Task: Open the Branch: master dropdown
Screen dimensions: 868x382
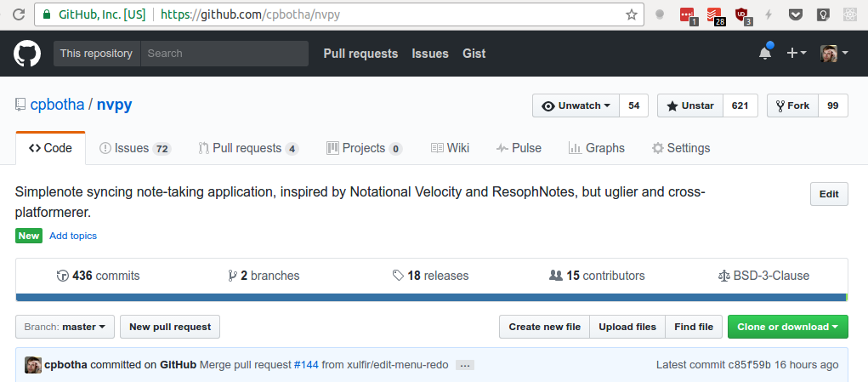Action: (65, 327)
